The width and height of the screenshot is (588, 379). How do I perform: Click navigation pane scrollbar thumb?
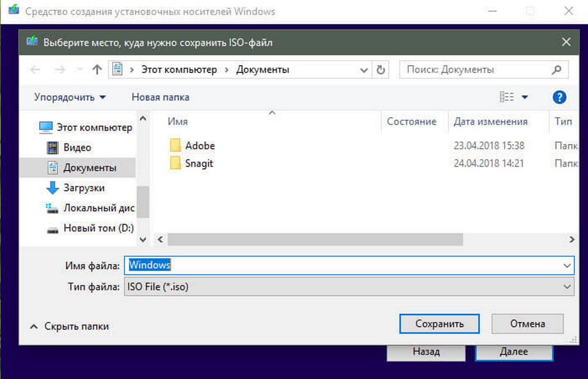click(143, 202)
